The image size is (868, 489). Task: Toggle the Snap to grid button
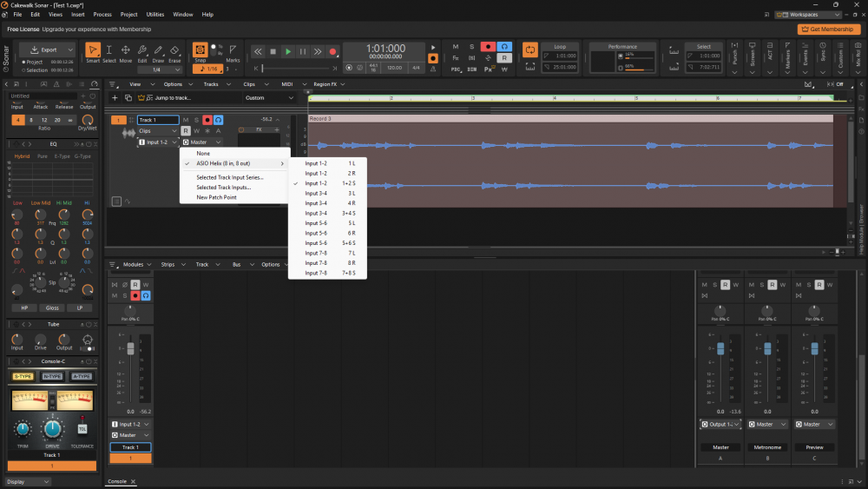click(x=200, y=51)
